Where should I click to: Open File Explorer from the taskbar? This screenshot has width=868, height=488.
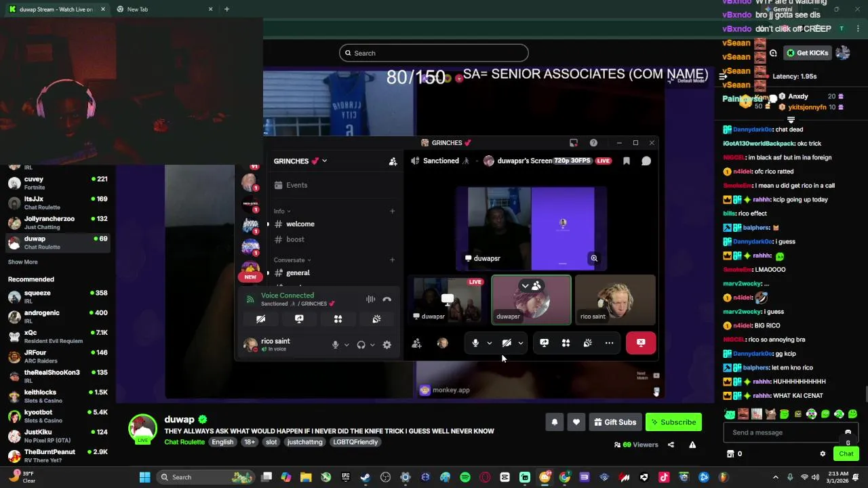click(x=306, y=477)
